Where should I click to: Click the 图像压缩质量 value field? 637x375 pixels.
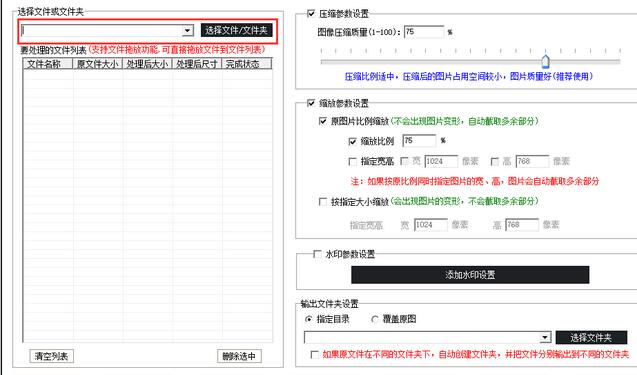coord(424,32)
